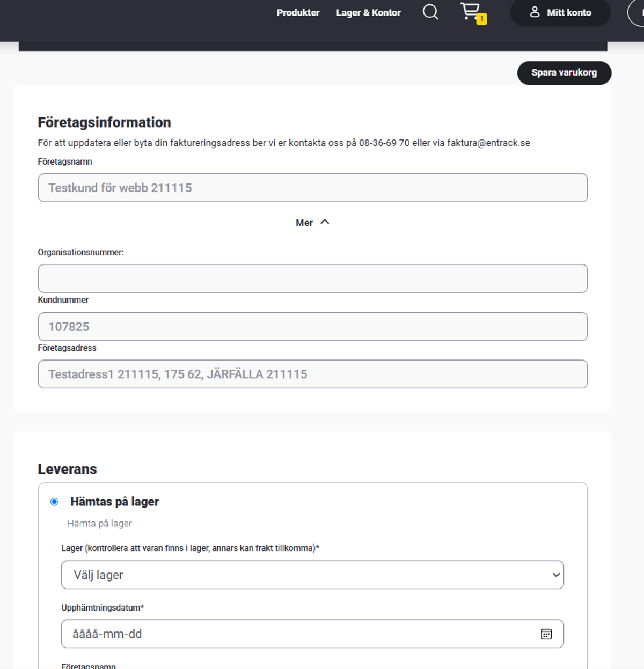Viewport: 644px width, 669px height.
Task: Open the search magnifier icon
Action: 430,12
